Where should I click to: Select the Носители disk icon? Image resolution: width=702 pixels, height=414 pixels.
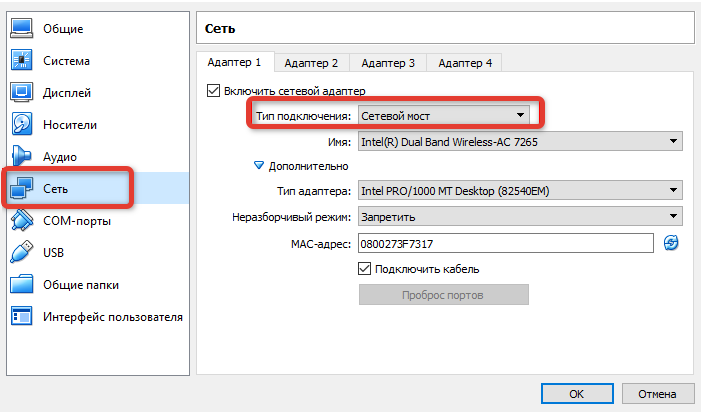click(x=23, y=125)
